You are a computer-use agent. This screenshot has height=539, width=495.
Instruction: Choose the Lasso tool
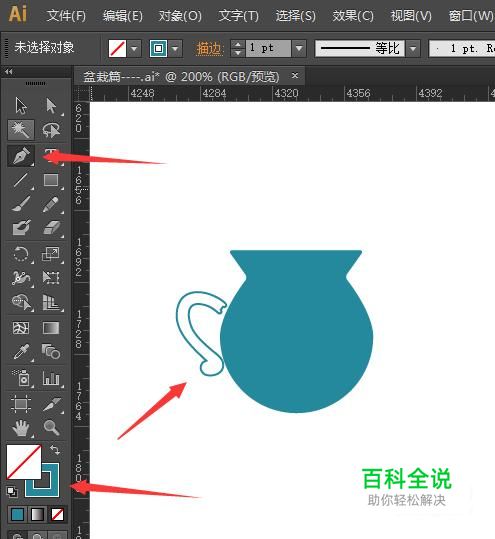click(51, 130)
